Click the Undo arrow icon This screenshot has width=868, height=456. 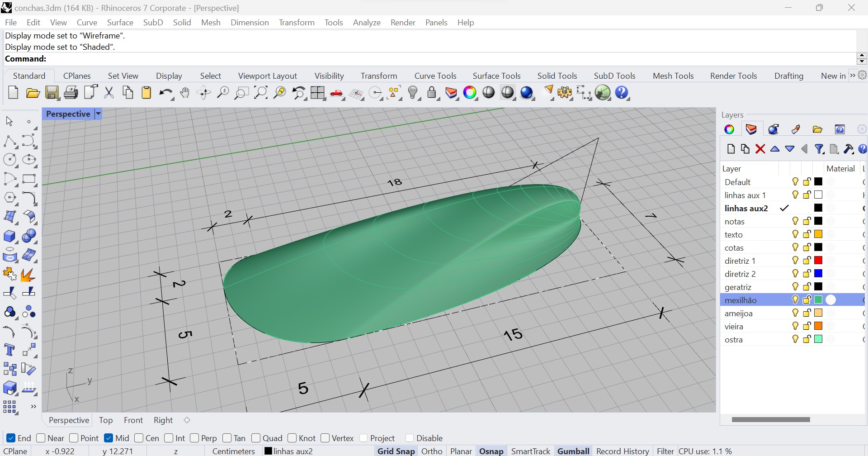(165, 93)
